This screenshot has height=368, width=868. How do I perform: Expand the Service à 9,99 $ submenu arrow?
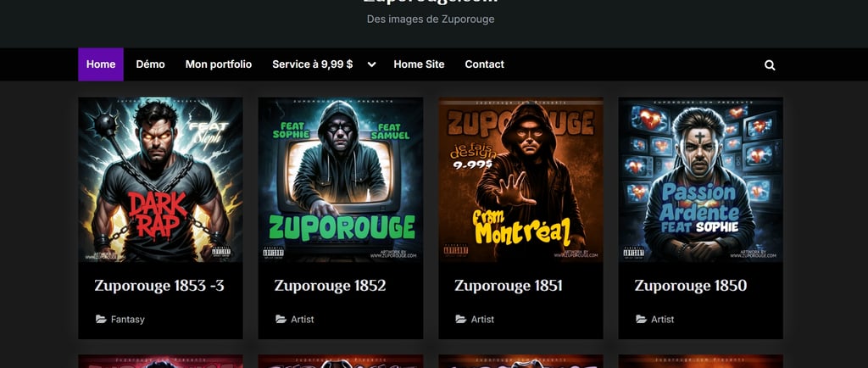click(371, 64)
